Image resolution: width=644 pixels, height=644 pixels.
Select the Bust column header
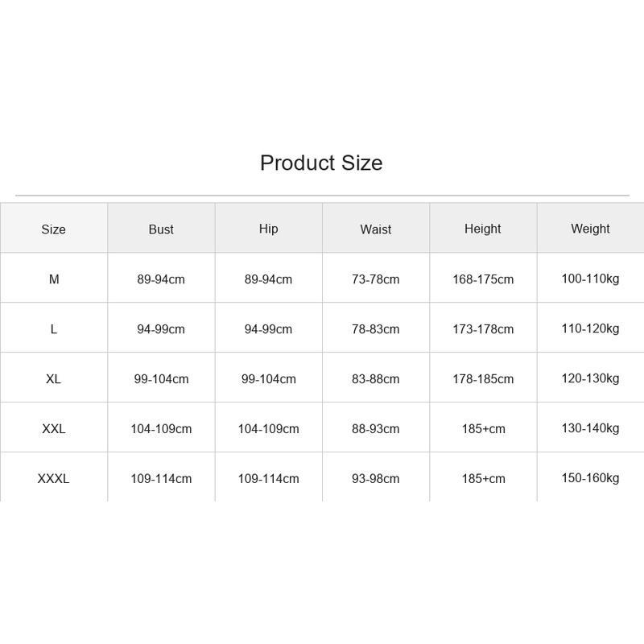pyautogui.click(x=161, y=229)
